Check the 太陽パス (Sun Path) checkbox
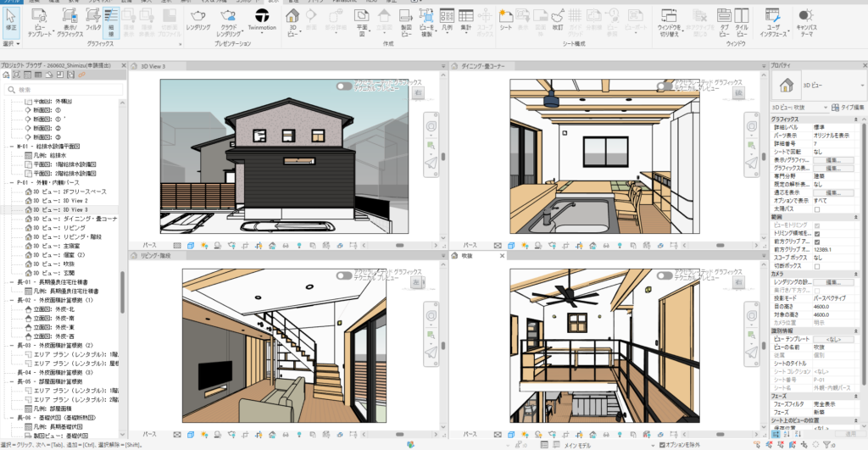This screenshot has height=450, width=868. 817,209
